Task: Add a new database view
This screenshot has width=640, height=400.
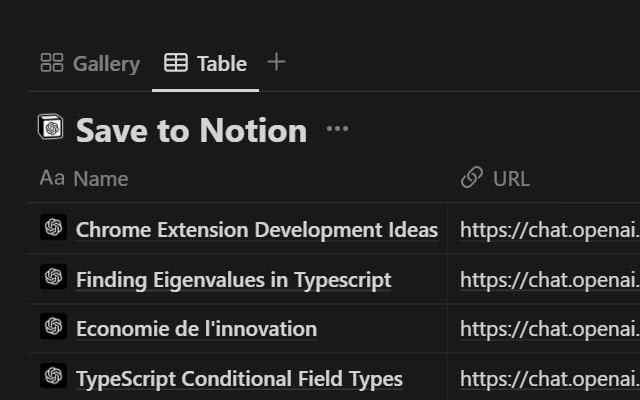Action: 277,62
